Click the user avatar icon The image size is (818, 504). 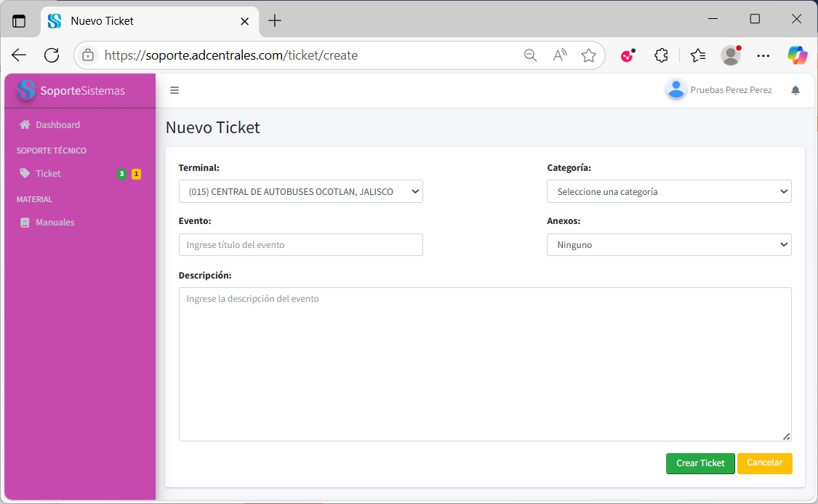[x=676, y=89]
